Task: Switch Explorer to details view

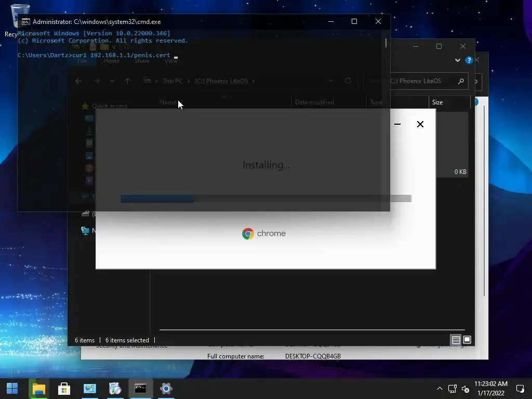Action: pyautogui.click(x=456, y=340)
